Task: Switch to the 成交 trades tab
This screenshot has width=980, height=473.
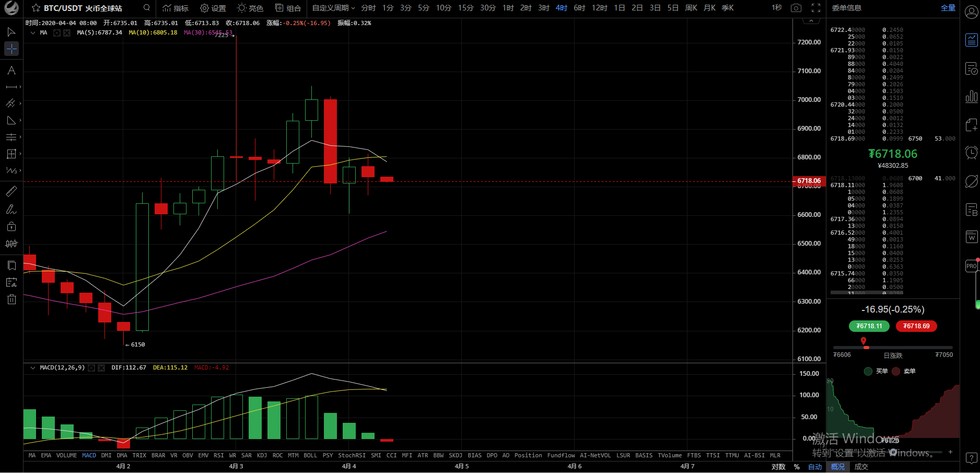Action: click(861, 467)
